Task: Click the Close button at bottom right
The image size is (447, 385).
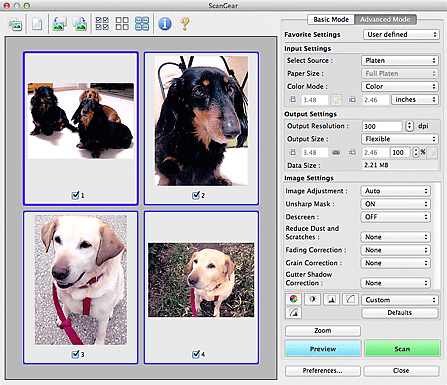Action: 401,370
